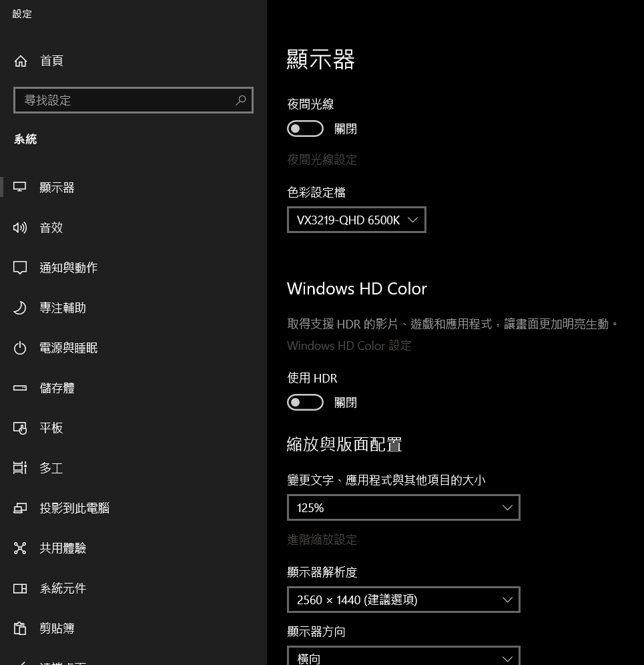Open the Windows HD Color 設定 link
This screenshot has width=644, height=665.
(x=349, y=346)
